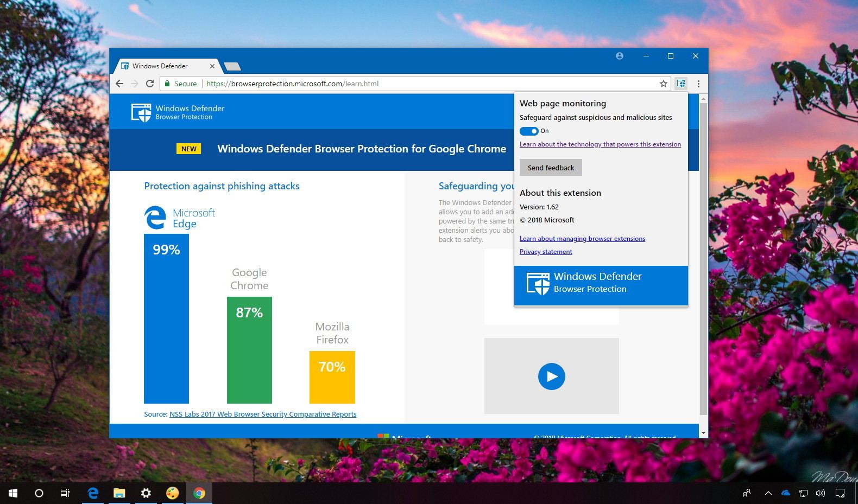Open the Privacy statement link

pos(546,252)
